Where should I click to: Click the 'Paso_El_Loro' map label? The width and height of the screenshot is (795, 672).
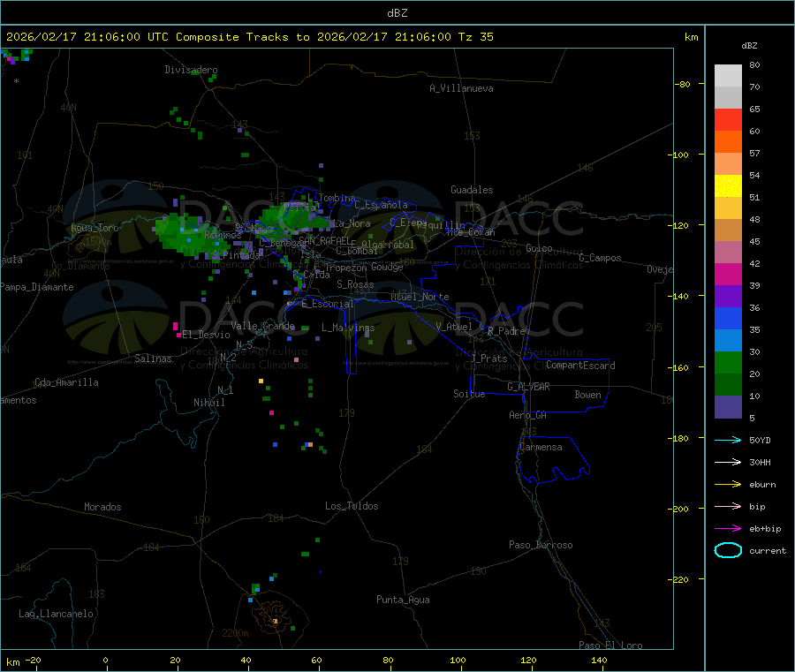tap(610, 646)
